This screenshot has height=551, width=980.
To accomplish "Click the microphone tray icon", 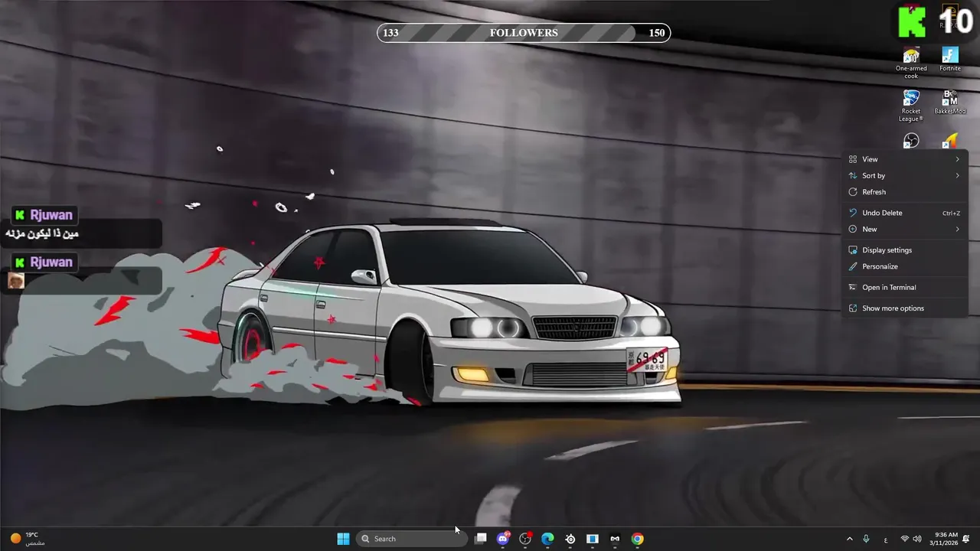I will [866, 539].
